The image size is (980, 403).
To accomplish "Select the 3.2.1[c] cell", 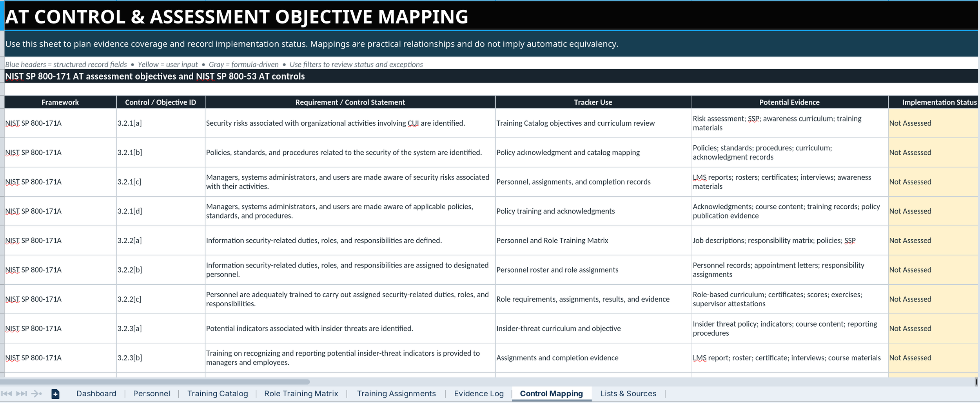I will coord(160,182).
